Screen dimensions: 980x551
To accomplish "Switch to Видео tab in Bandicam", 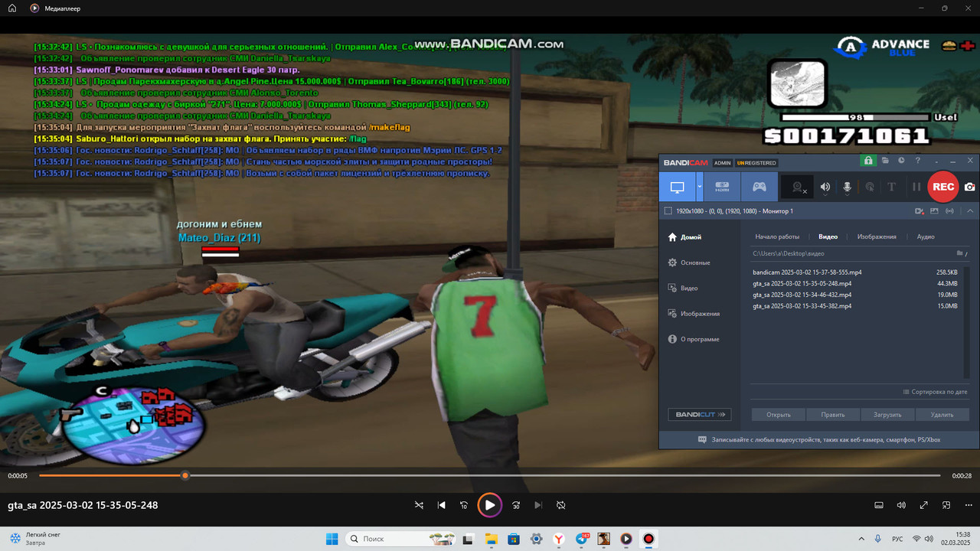I will point(828,236).
